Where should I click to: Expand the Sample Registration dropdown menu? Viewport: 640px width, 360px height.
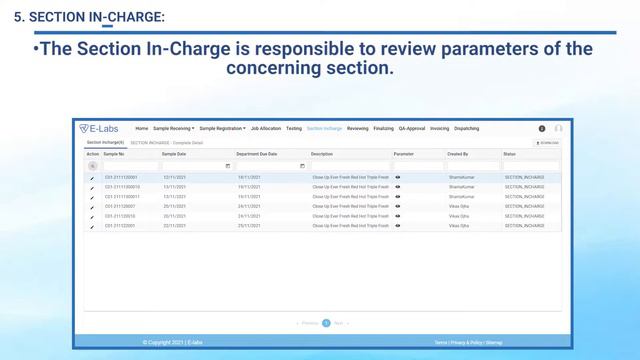click(222, 129)
